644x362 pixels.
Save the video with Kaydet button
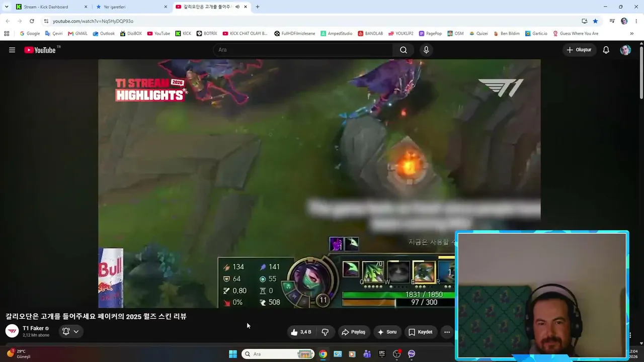pyautogui.click(x=421, y=332)
